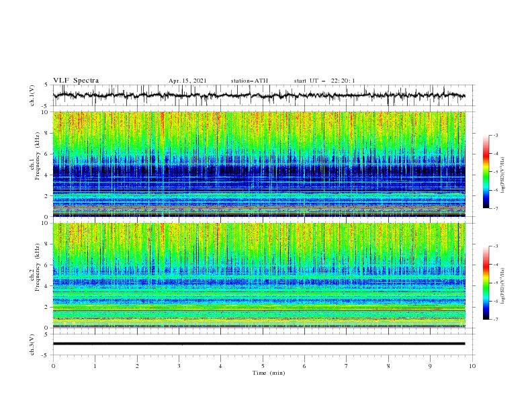
Task: Click the '-7' label on the lower color bar
Action: (495, 319)
